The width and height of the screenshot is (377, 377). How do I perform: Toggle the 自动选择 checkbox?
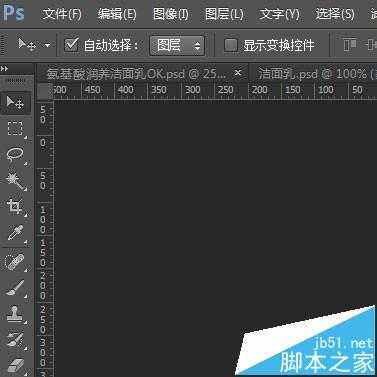point(71,44)
